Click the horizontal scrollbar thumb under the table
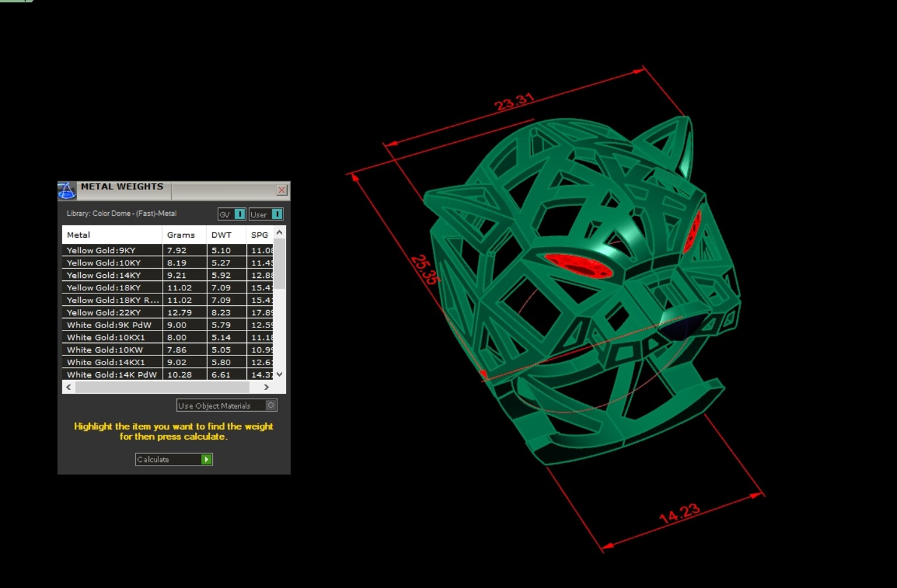 [x=163, y=387]
